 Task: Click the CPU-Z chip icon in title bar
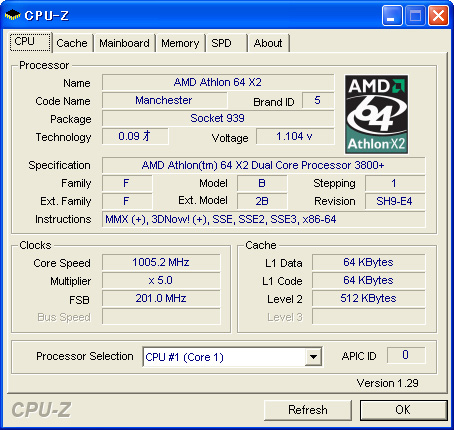13,15
